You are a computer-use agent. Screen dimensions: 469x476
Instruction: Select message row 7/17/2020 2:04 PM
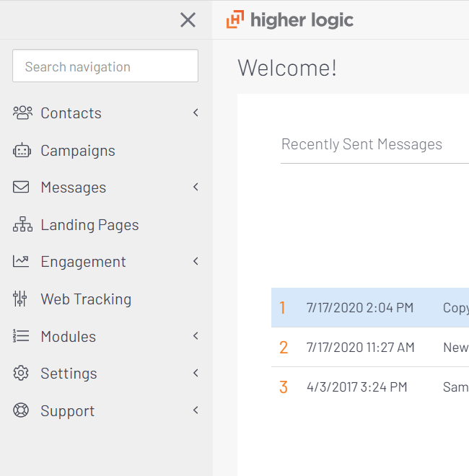click(x=370, y=307)
